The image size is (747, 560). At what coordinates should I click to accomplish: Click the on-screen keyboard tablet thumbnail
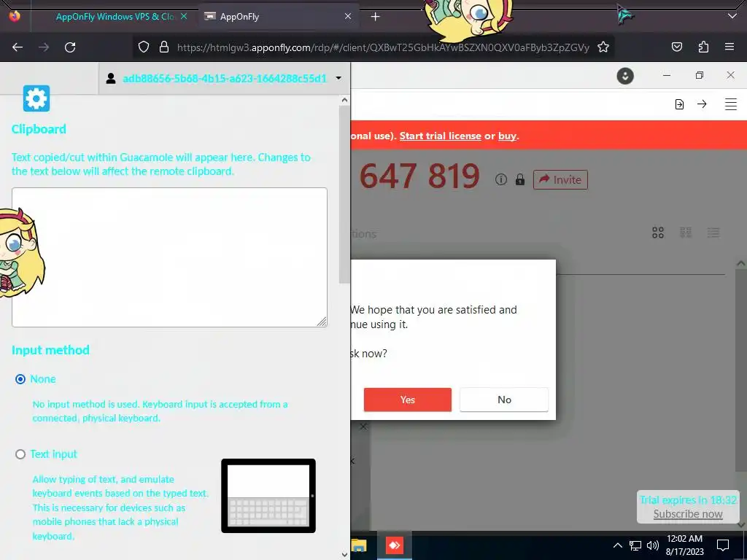point(268,496)
